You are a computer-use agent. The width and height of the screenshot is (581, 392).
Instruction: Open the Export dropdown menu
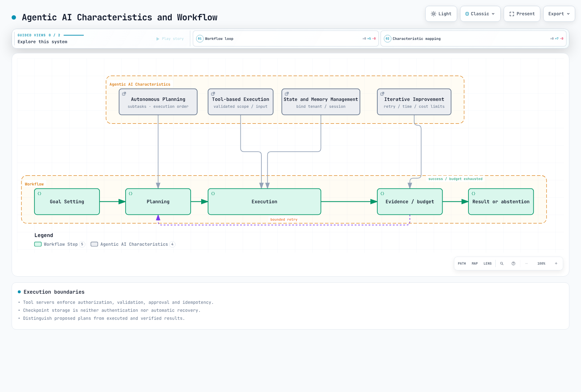click(x=559, y=14)
